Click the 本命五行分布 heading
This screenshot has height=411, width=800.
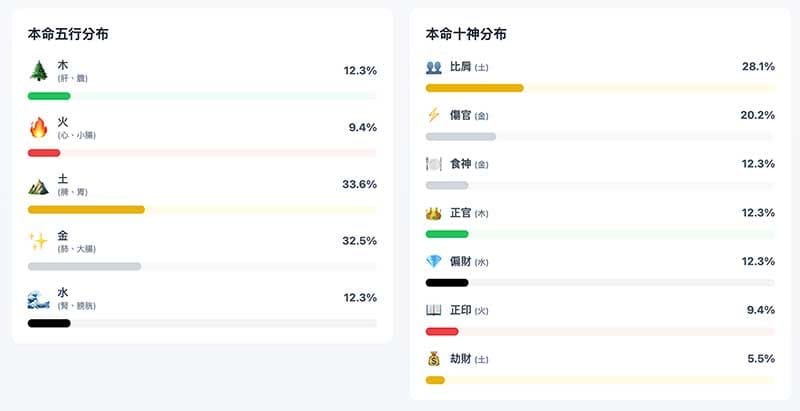tap(68, 34)
